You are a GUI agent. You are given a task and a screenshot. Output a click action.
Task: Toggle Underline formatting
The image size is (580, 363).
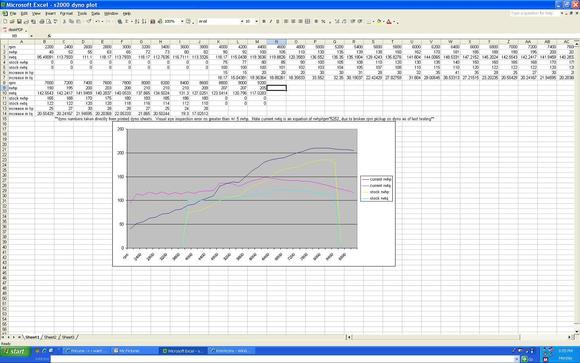click(x=278, y=21)
